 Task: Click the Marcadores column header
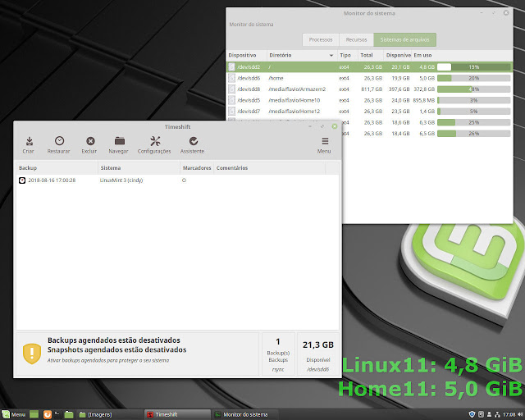click(197, 168)
